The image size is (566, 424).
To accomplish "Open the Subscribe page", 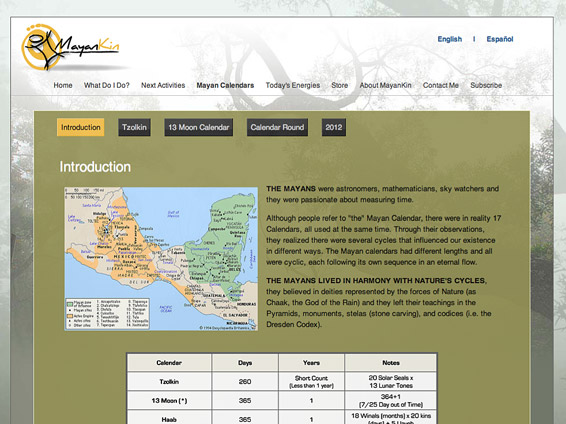I will [486, 85].
